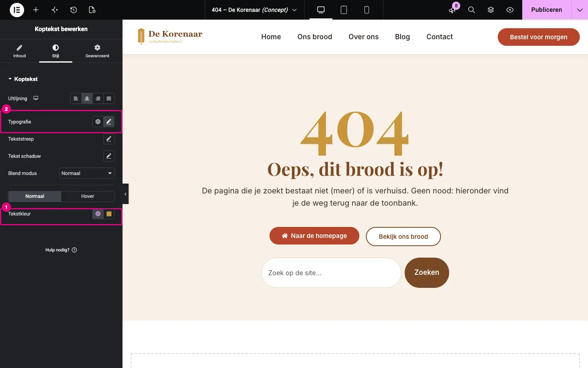
Task: Collapse the Koptekst section
Action: click(23, 79)
